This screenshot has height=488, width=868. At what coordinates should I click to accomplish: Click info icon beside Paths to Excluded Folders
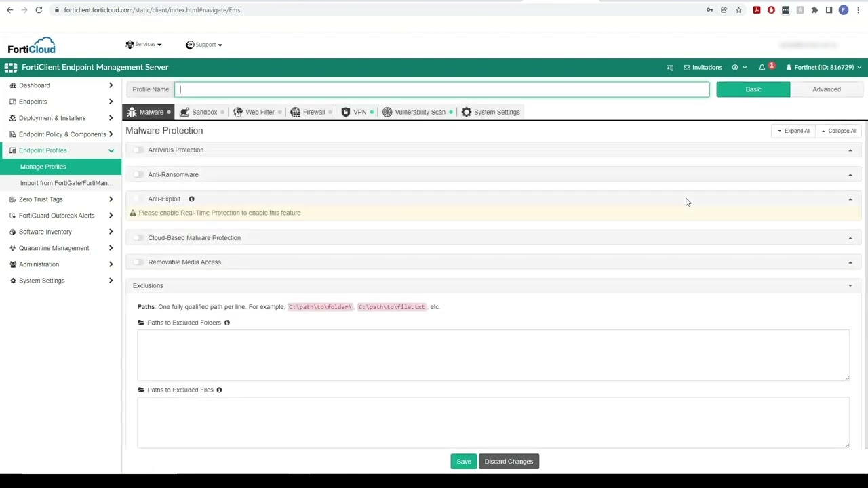point(227,323)
